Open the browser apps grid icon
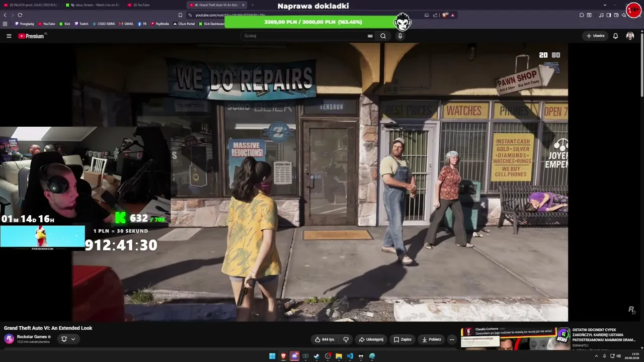The height and width of the screenshot is (362, 644). (5, 24)
